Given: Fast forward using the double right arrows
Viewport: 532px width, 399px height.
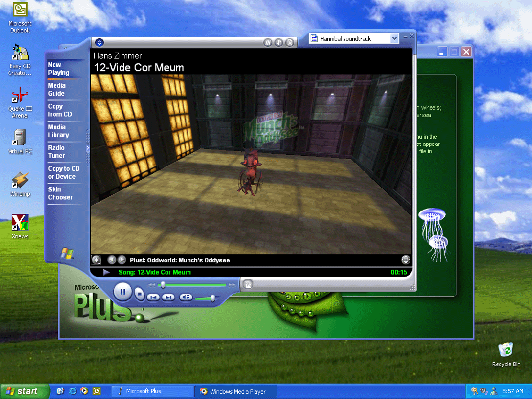Looking at the screenshot, I should pyautogui.click(x=232, y=285).
